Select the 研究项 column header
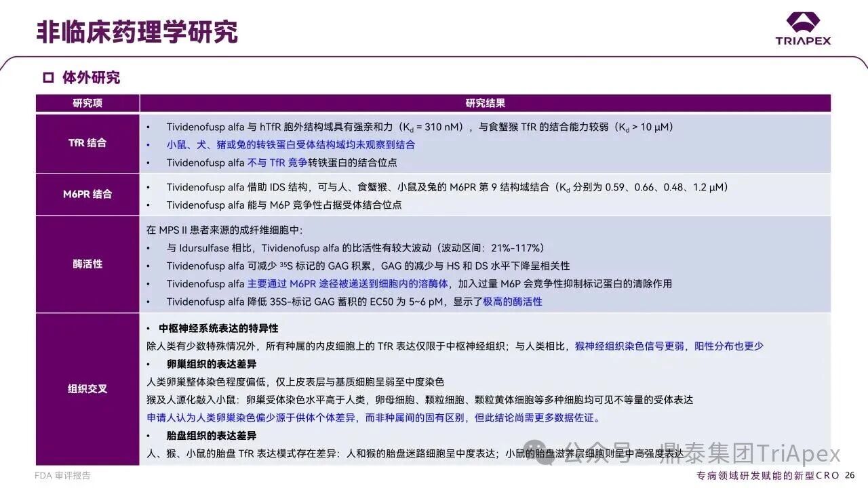Screen dimensions: 868x488 pos(87,103)
